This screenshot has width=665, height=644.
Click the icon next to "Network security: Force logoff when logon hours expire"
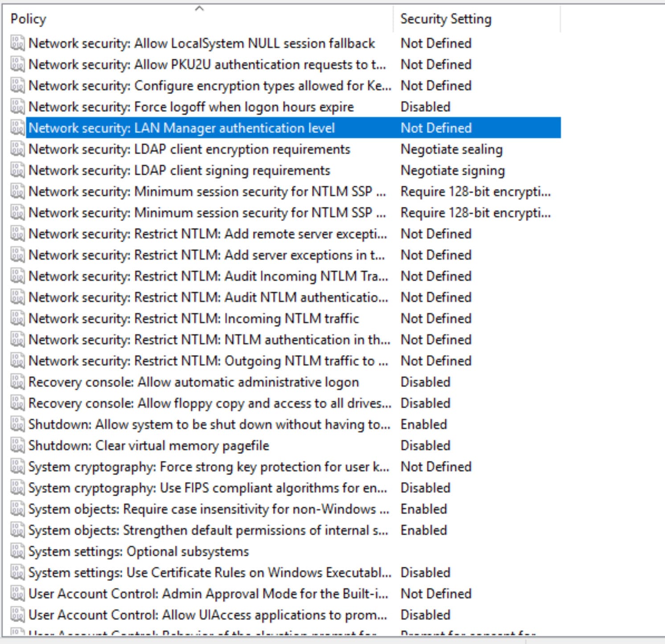pyautogui.click(x=18, y=107)
